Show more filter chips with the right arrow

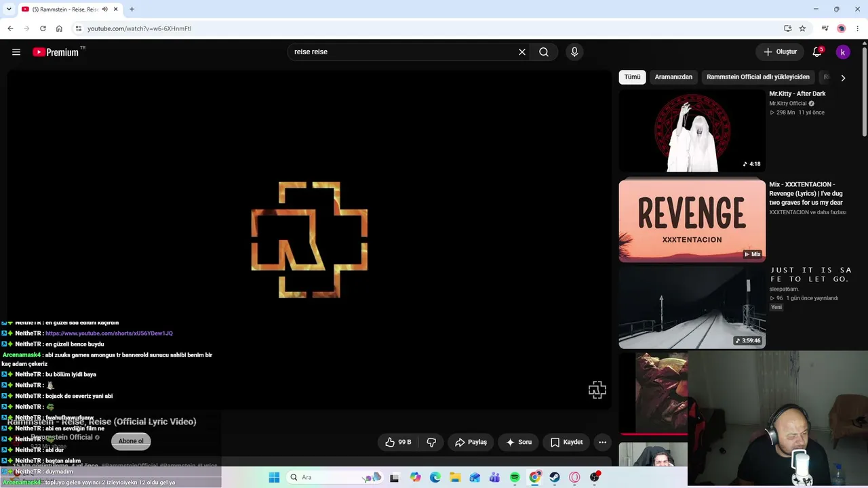click(843, 78)
